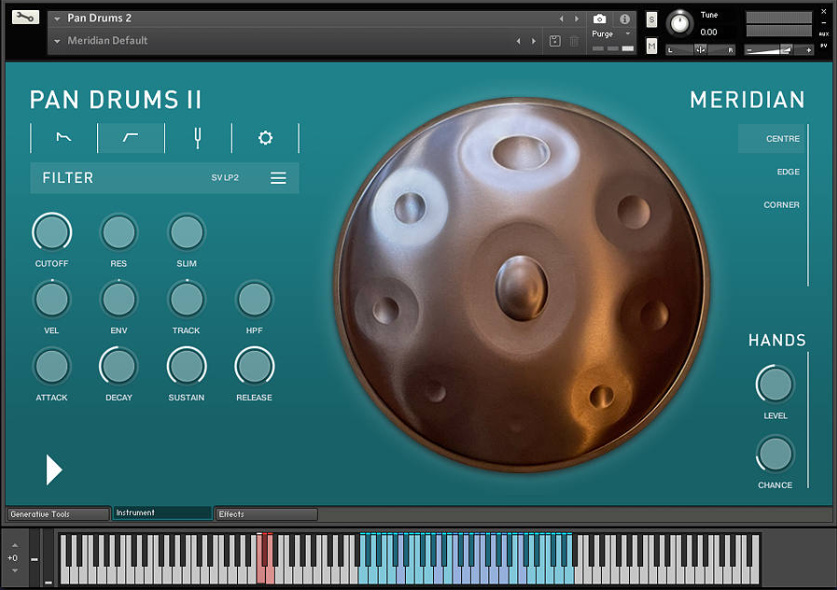Click the PAN DRUMS II title

[x=116, y=100]
